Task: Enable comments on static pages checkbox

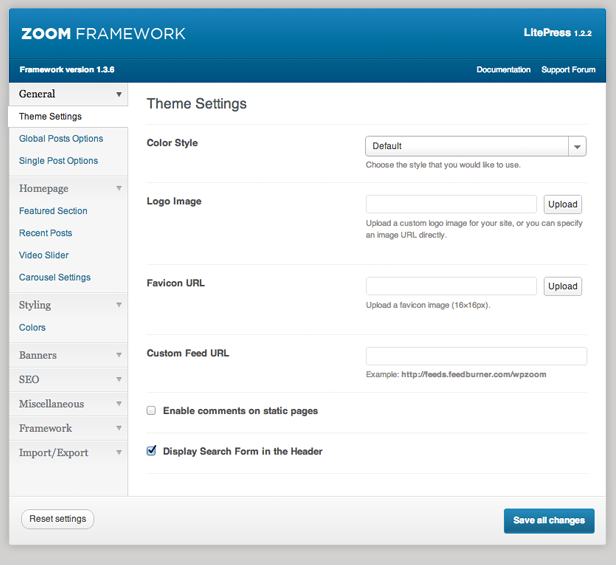Action: [151, 411]
